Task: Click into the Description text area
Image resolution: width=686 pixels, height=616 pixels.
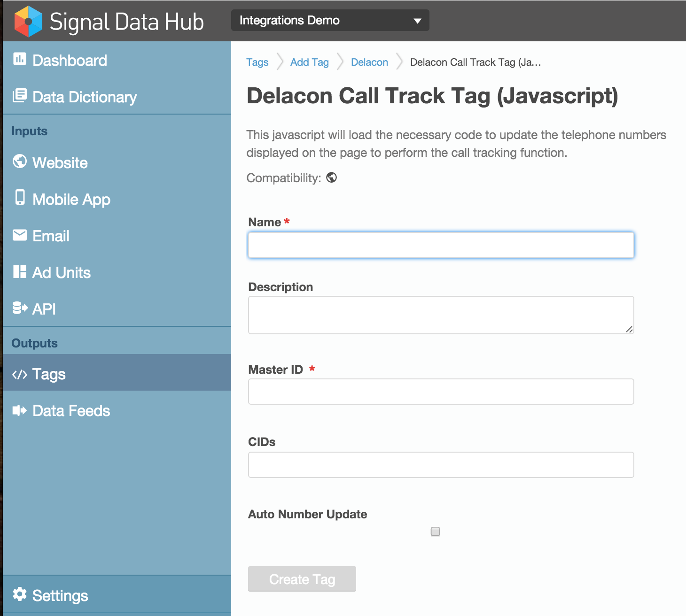Action: (x=441, y=315)
